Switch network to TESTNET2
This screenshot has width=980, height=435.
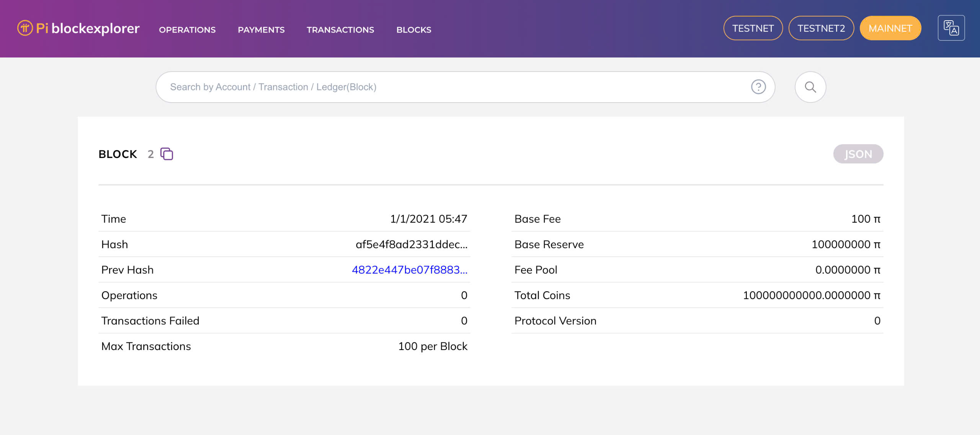(x=821, y=28)
